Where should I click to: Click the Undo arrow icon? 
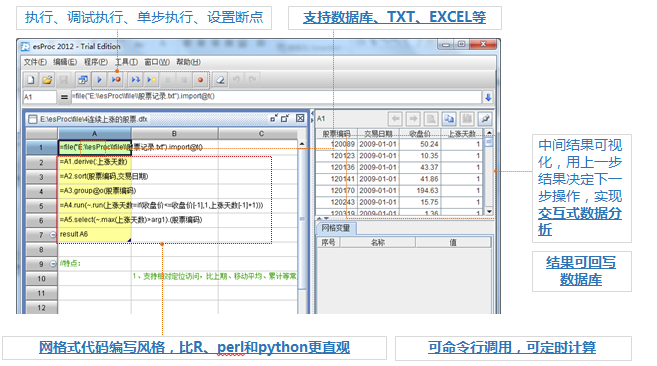pos(236,79)
